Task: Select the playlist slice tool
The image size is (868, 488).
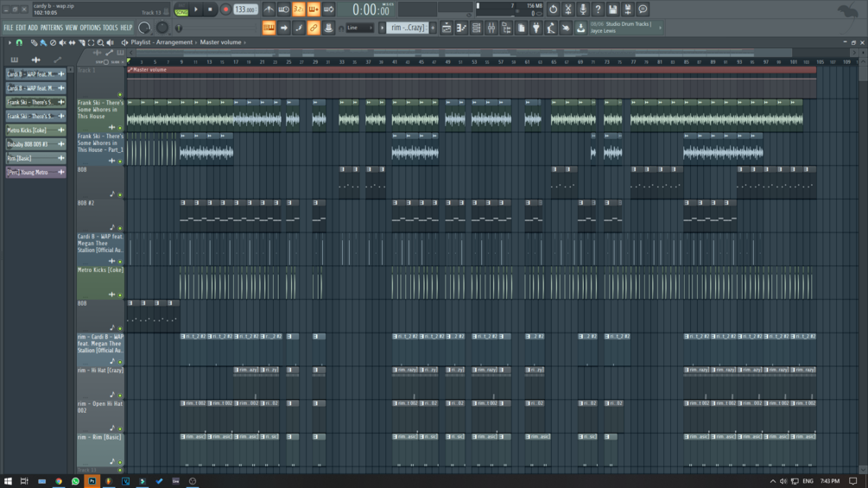Action: pos(81,42)
